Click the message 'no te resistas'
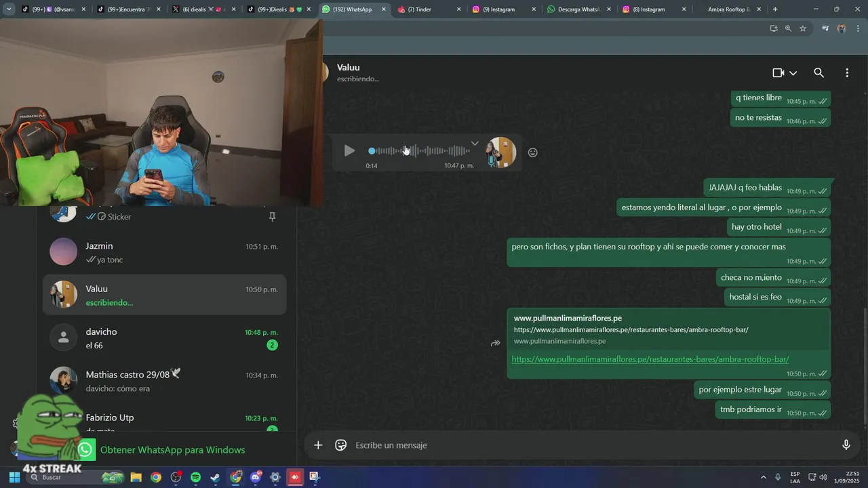The height and width of the screenshot is (488, 868). pos(758,118)
